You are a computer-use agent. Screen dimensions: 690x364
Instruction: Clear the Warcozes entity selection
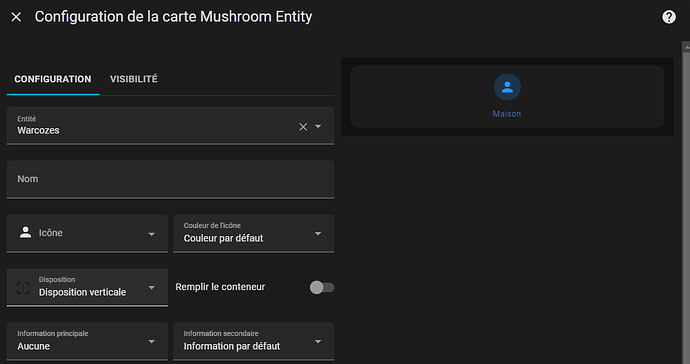point(303,127)
